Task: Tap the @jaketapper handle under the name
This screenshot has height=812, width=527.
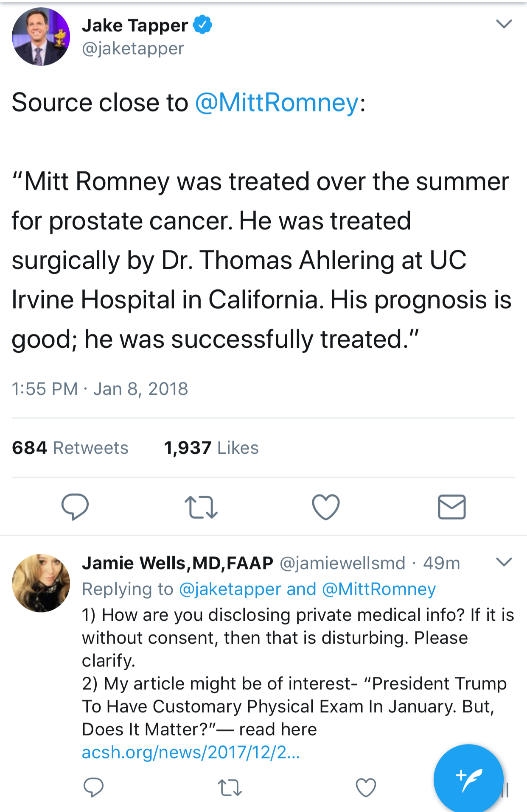Action: pyautogui.click(x=133, y=49)
